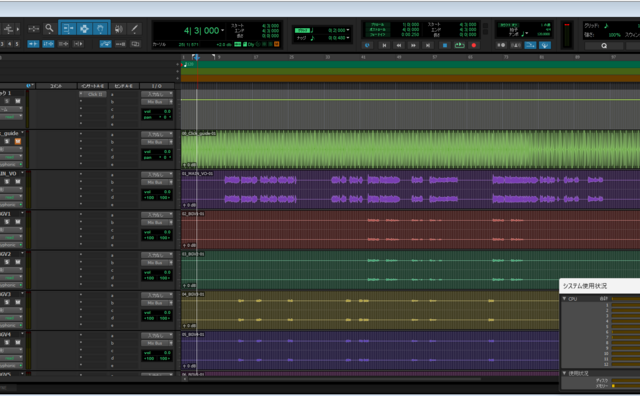Screen dimensions: 640x396
Task: Click the zoom toggle icon left of magnifier
Action: pyautogui.click(x=33, y=29)
